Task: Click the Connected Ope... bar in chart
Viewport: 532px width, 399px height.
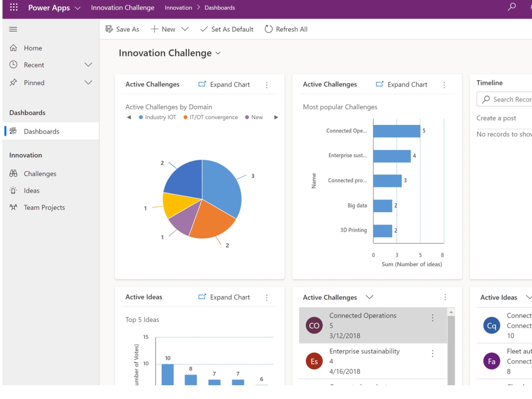Action: [x=397, y=131]
